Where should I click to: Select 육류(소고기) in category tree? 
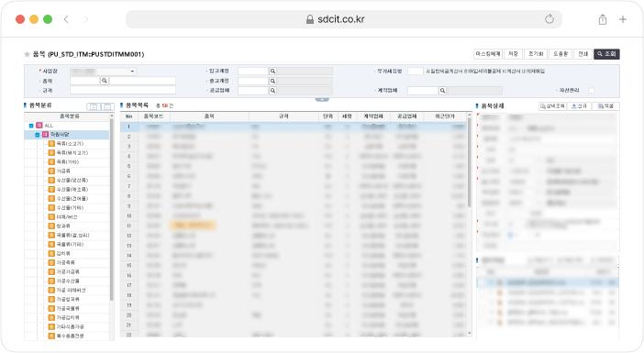tap(71, 144)
